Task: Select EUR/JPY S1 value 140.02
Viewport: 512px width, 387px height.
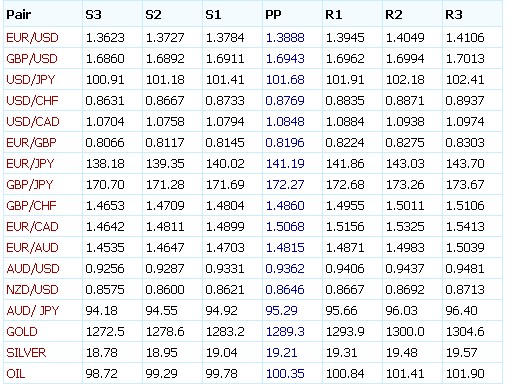Action: pyautogui.click(x=225, y=163)
